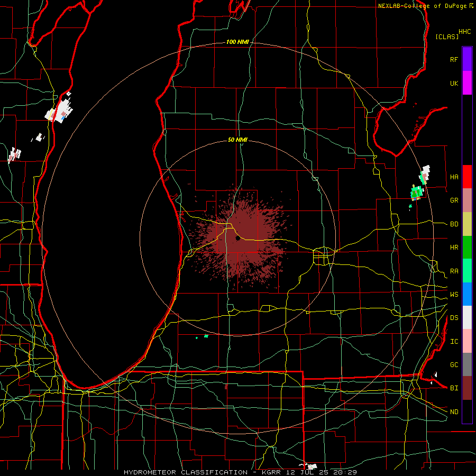476x476 pixels.
Task: Click the magenta UK legend color swatch
Action: (467, 83)
